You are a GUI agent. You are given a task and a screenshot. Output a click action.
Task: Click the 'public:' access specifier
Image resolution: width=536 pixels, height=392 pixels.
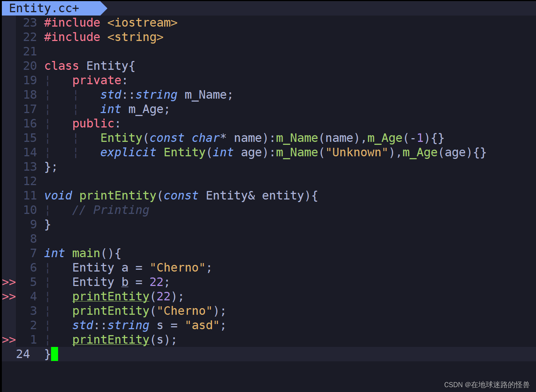point(96,124)
